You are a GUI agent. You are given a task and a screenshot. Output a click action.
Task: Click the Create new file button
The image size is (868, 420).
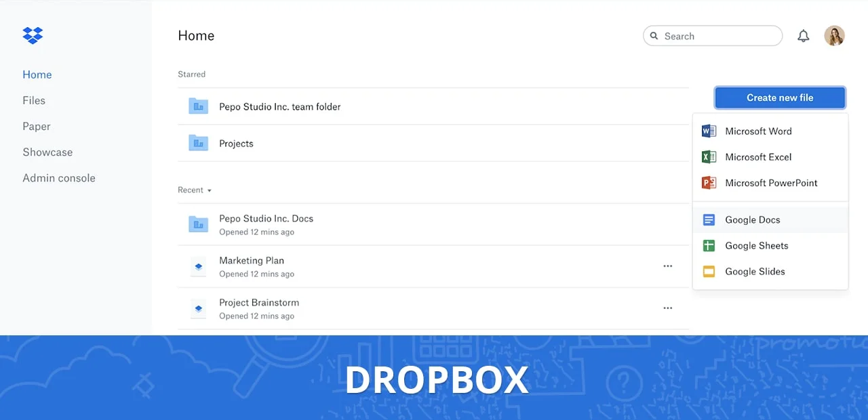click(x=779, y=97)
